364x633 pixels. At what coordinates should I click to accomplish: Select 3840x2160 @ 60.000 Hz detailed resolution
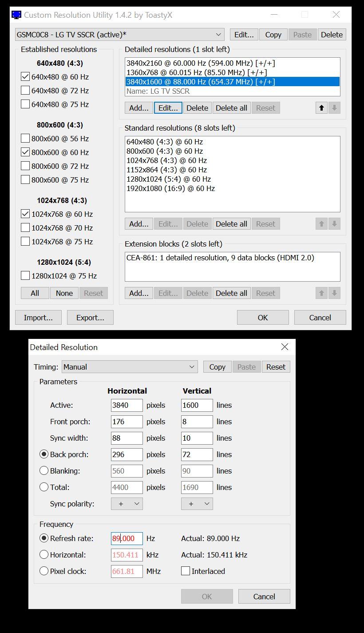tap(233, 63)
